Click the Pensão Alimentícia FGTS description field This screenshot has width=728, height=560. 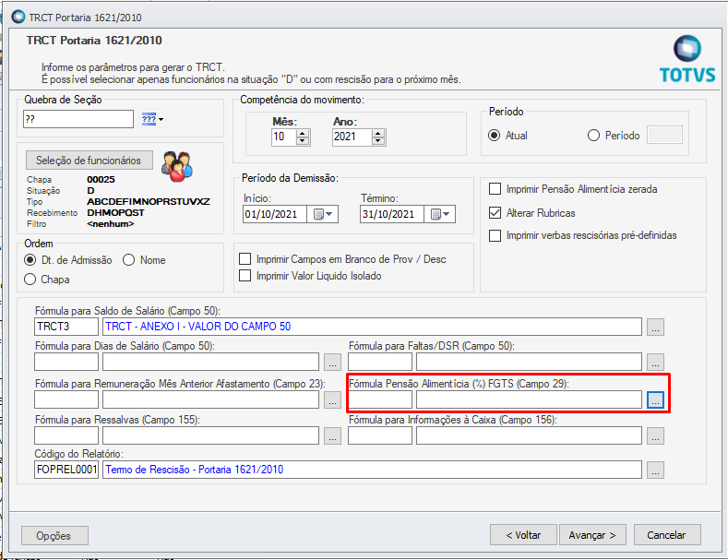pyautogui.click(x=530, y=399)
